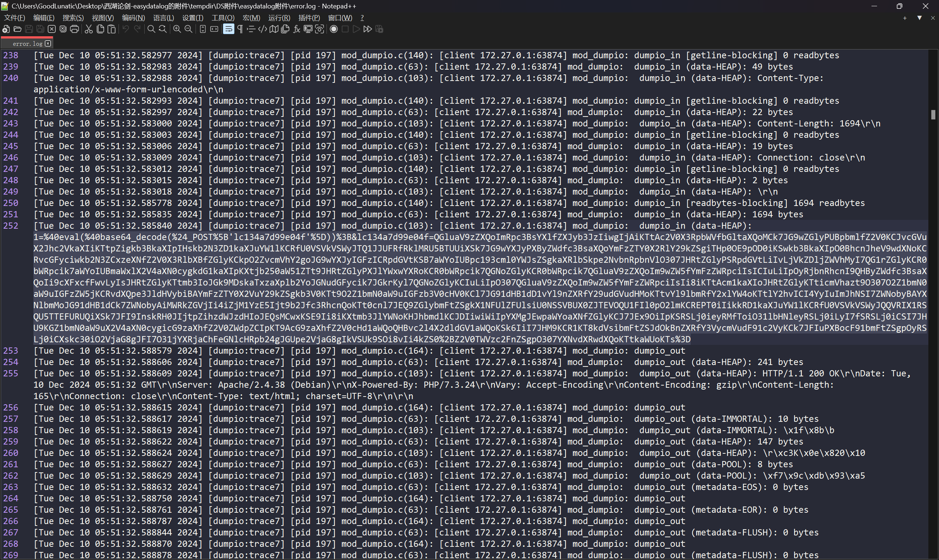This screenshot has width=939, height=560.
Task: Open the 文件(F) menu
Action: [x=14, y=18]
